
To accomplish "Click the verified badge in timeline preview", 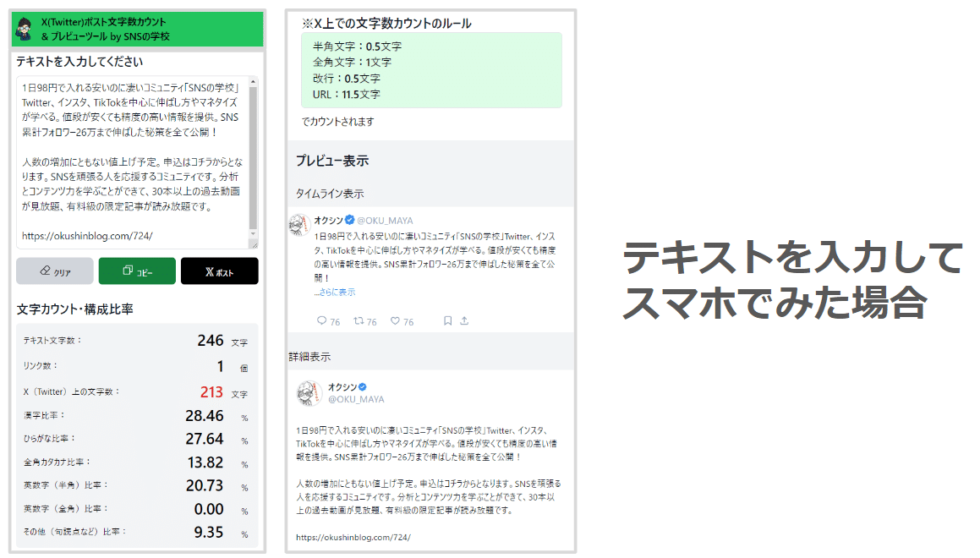I will 350,220.
